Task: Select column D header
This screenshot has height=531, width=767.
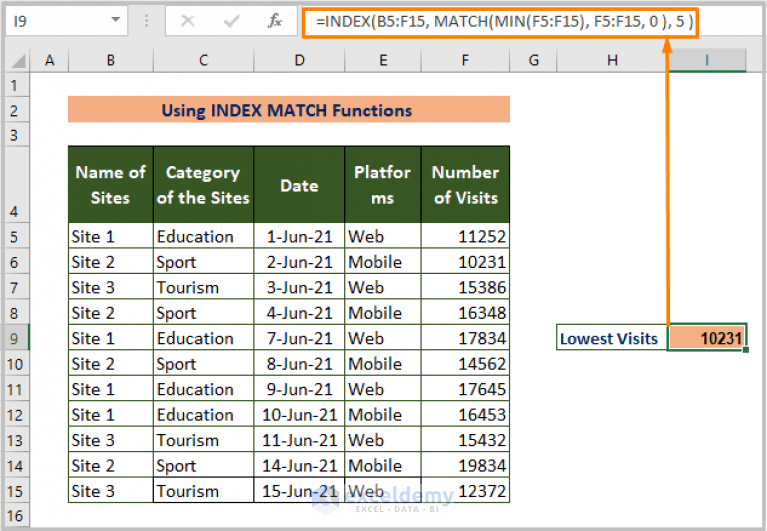Action: point(299,61)
